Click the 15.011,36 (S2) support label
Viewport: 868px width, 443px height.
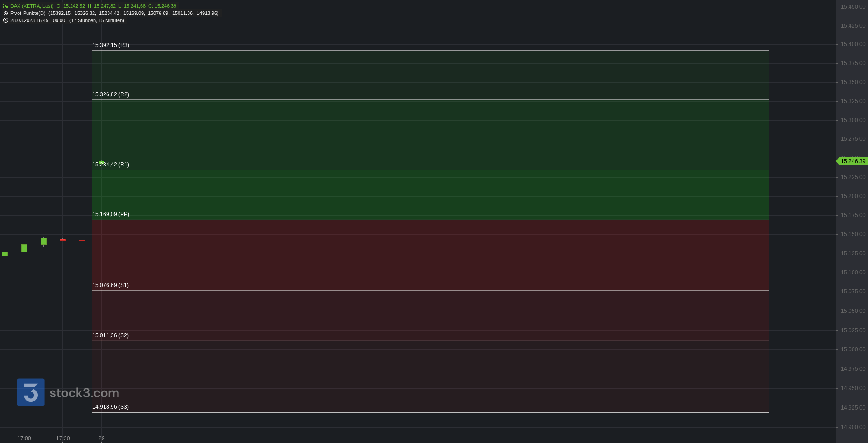coord(110,335)
